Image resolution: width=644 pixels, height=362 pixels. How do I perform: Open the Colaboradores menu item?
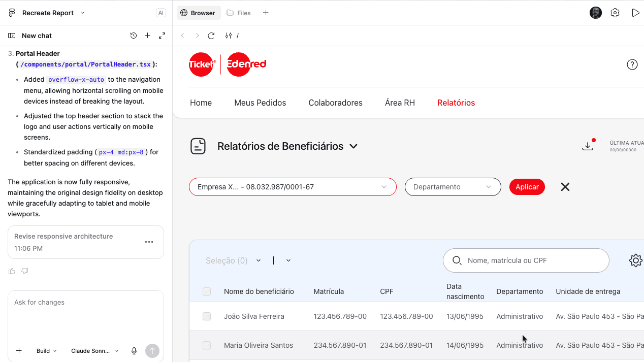[x=336, y=103]
